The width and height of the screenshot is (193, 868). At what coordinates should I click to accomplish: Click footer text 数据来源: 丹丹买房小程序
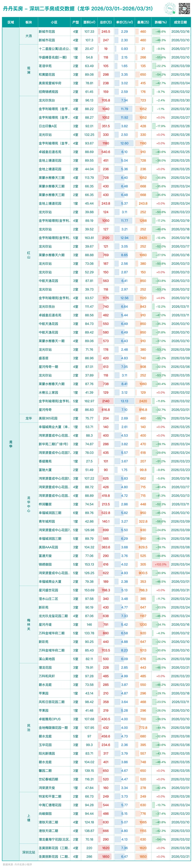17,864
